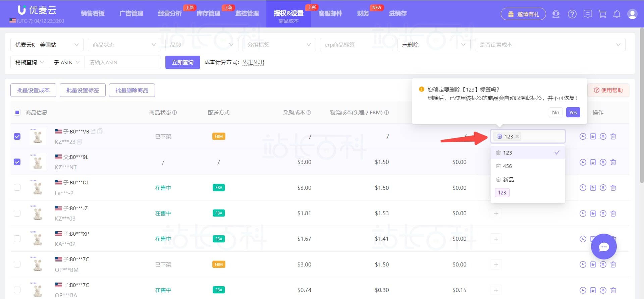Click the 批量设置成本 button
644x299 pixels.
pos(33,90)
